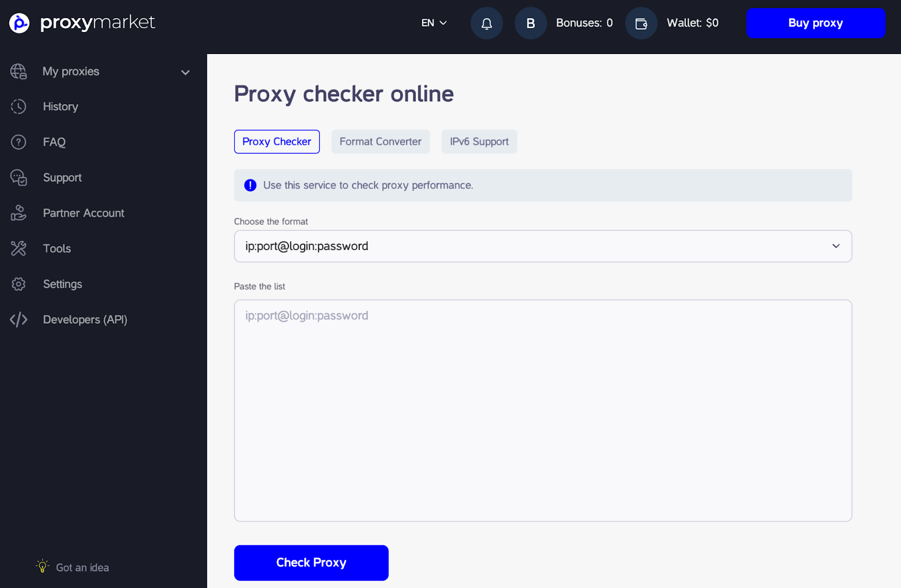
Task: Click the Got an idea lightbulb icon
Action: click(42, 566)
